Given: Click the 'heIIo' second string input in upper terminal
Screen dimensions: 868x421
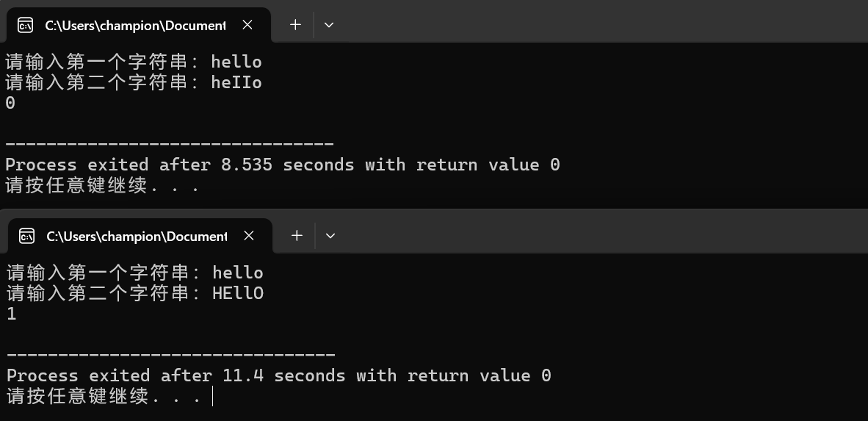Looking at the screenshot, I should pyautogui.click(x=236, y=82).
